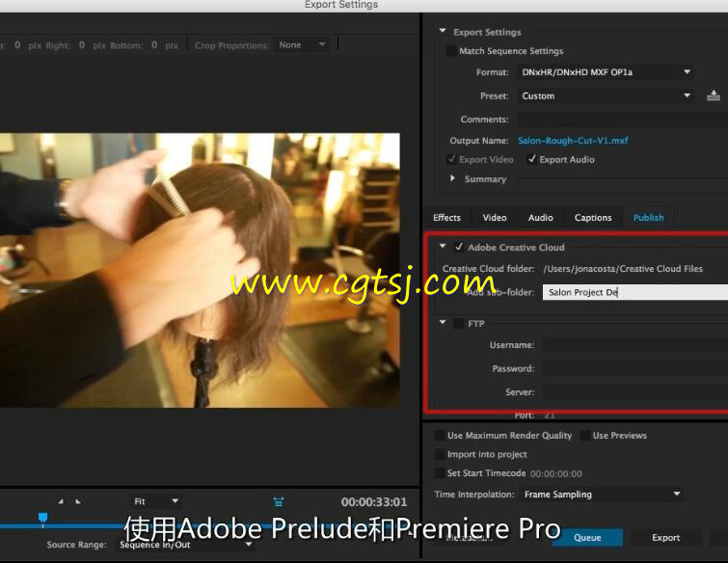Click the Comments input field

click(622, 120)
